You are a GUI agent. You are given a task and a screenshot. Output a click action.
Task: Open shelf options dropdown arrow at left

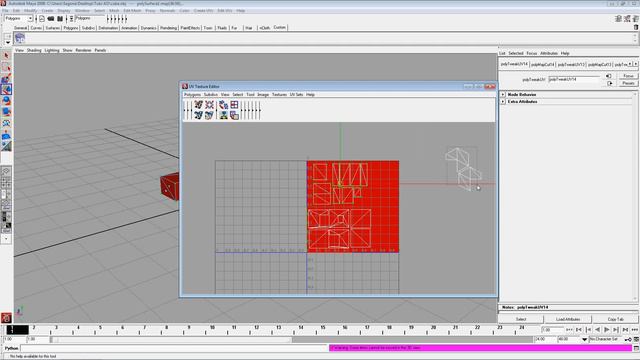click(7, 42)
